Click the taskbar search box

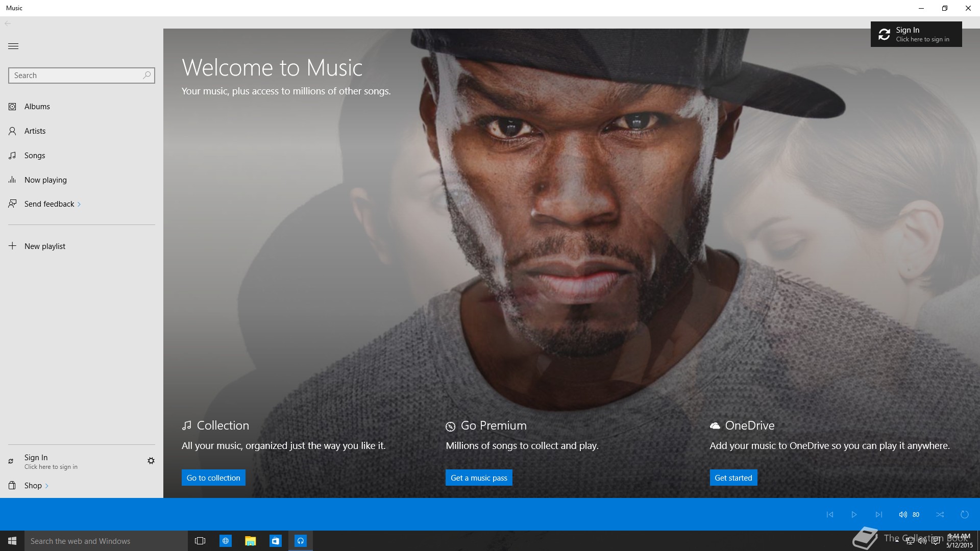106,541
